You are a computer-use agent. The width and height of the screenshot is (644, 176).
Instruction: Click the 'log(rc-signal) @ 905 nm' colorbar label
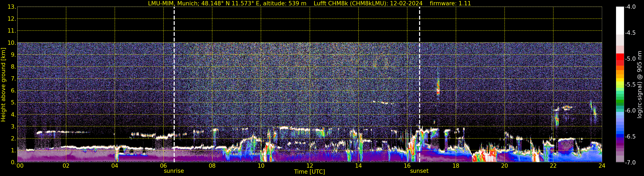pyautogui.click(x=640, y=85)
